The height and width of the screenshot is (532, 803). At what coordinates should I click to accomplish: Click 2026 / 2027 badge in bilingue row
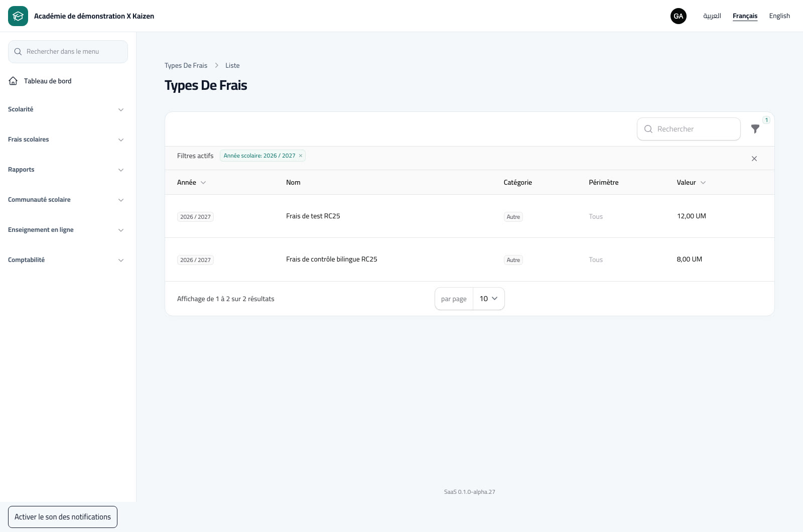[195, 260]
